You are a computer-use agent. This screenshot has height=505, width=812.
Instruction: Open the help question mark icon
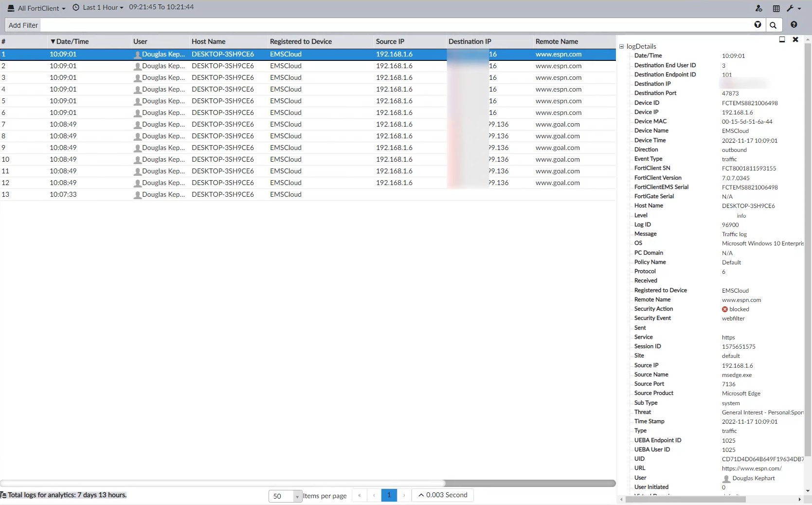[794, 25]
